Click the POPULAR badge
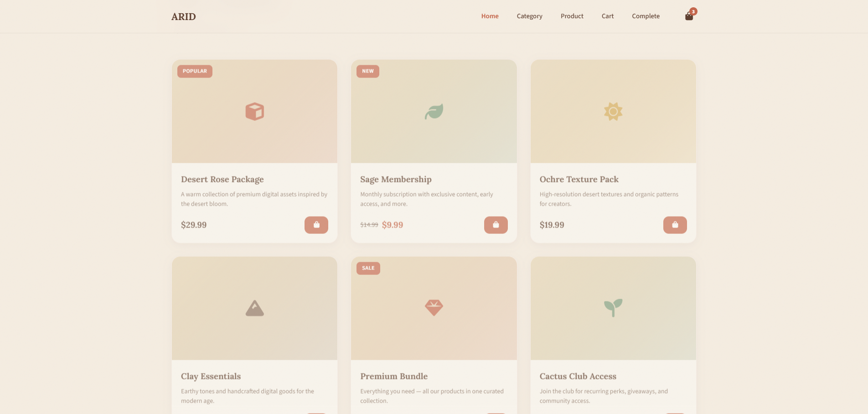The width and height of the screenshot is (868, 414). click(x=195, y=71)
